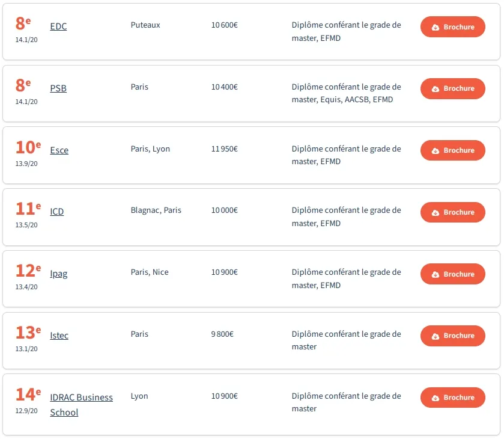Click the download icon in ICD's Brochure button

pyautogui.click(x=435, y=213)
